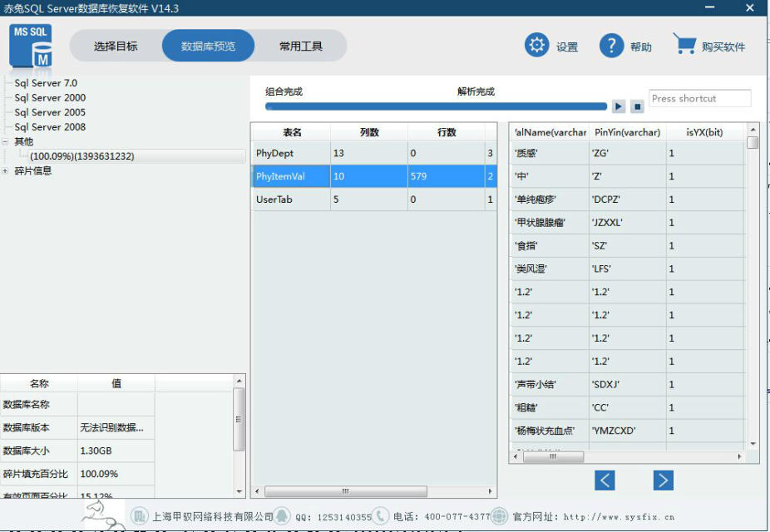Viewport: 770px width, 532px height.
Task: Click the PinYin(varchar) column header
Action: (628, 132)
